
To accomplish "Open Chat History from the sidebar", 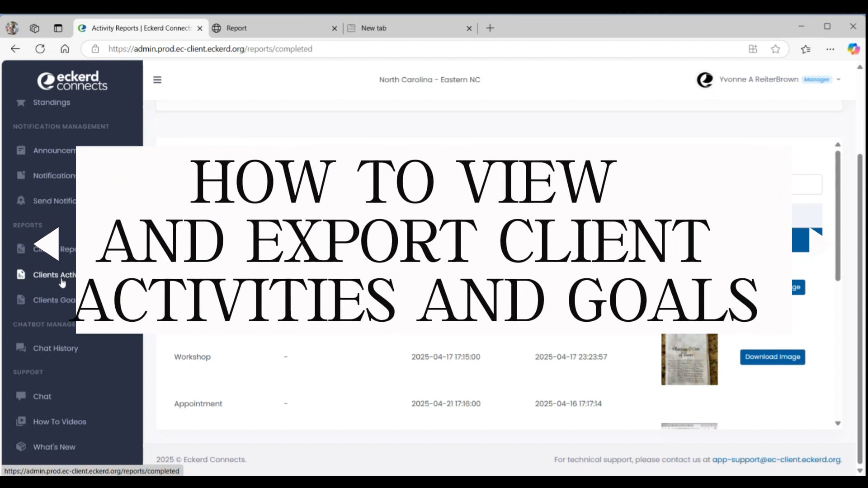I will tap(21, 348).
